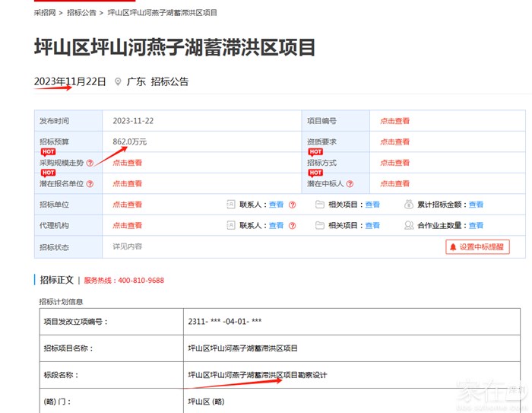Image resolution: width=532 pixels, height=413 pixels.
Task: Select 招标正文 section heading
Action: pos(56,280)
